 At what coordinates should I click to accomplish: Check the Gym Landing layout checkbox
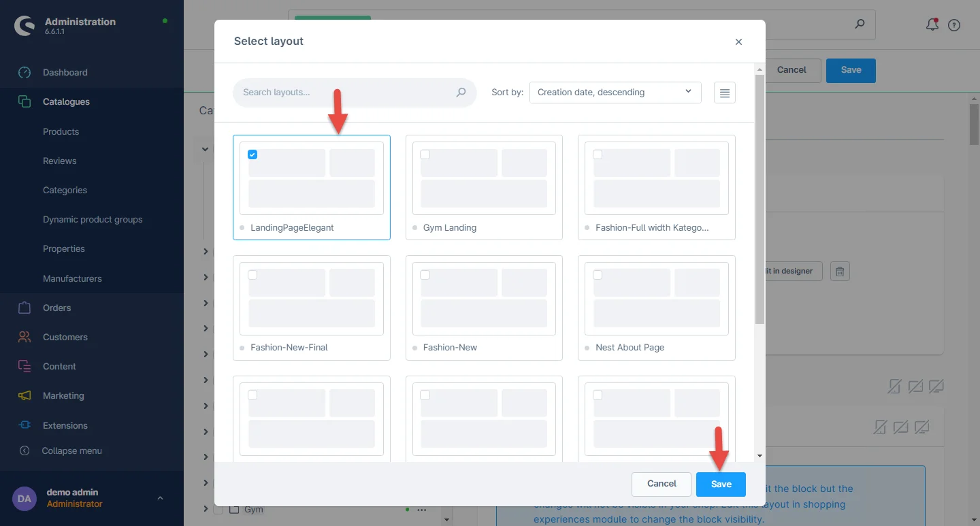point(425,154)
